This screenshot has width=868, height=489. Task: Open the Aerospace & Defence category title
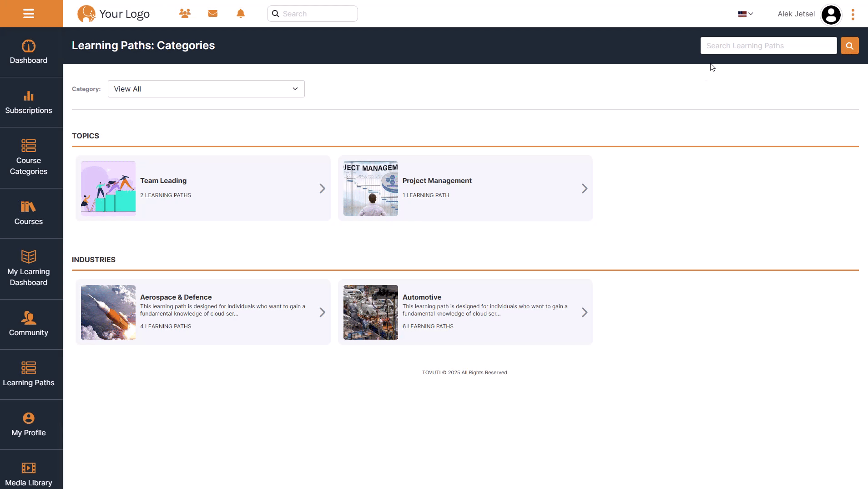coord(176,297)
